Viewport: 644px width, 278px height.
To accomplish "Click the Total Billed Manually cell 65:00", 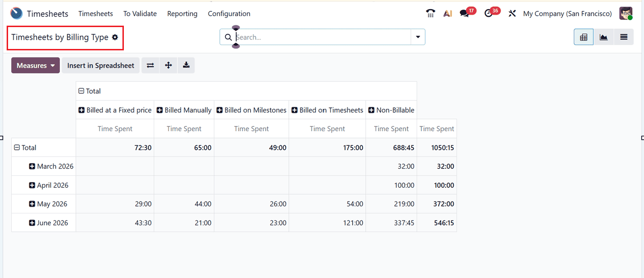I will tap(184, 148).
